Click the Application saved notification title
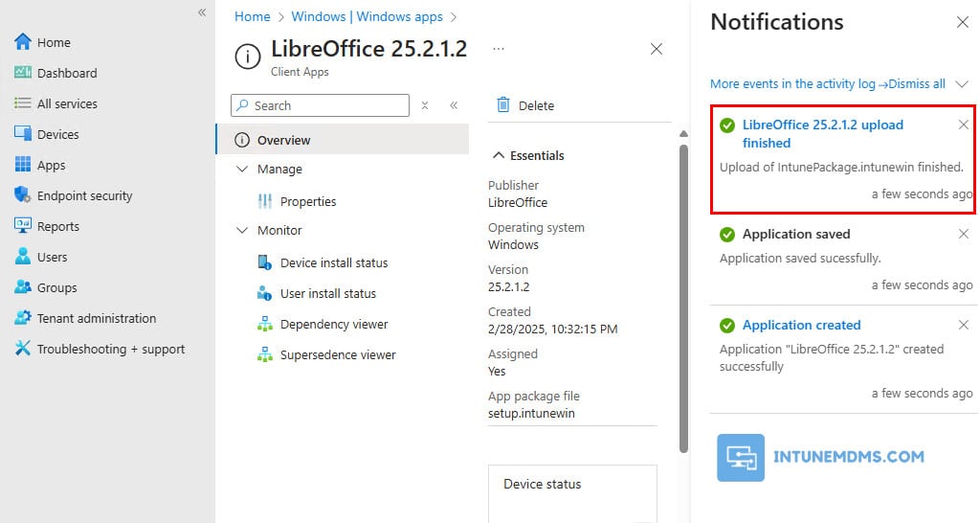 (x=796, y=234)
